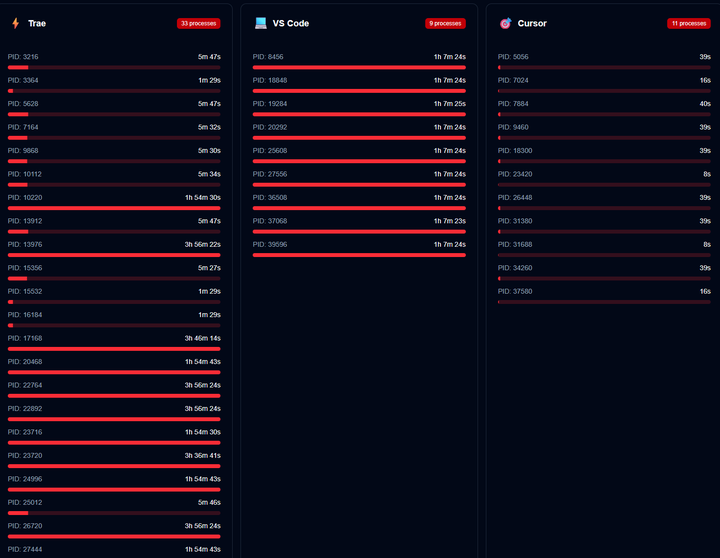Click progress bar under PID: 39596
Screen dimensions: 720x558
click(359, 255)
